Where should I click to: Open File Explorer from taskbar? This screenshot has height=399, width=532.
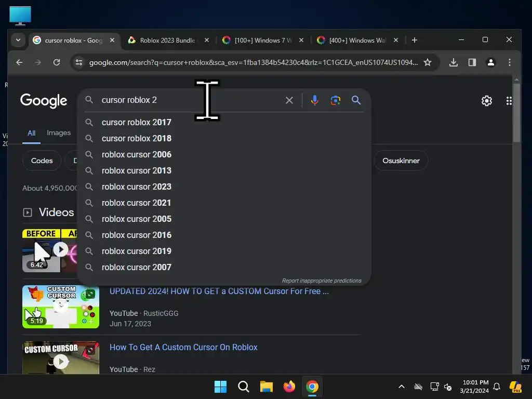click(x=267, y=387)
